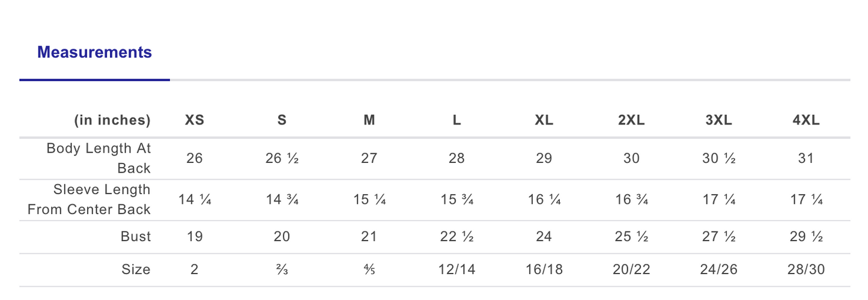868x300 pixels.
Task: Click the XS column header
Action: tap(195, 120)
